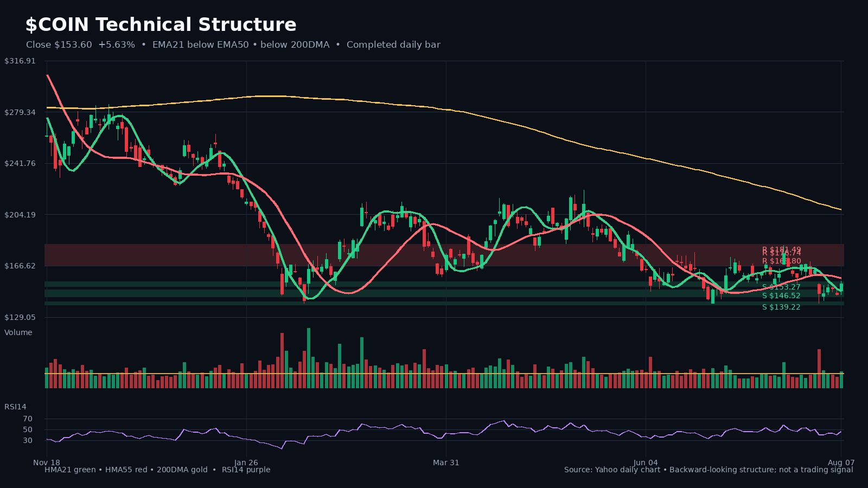Click the "Volume" panel label
The image size is (868, 488).
click(18, 332)
